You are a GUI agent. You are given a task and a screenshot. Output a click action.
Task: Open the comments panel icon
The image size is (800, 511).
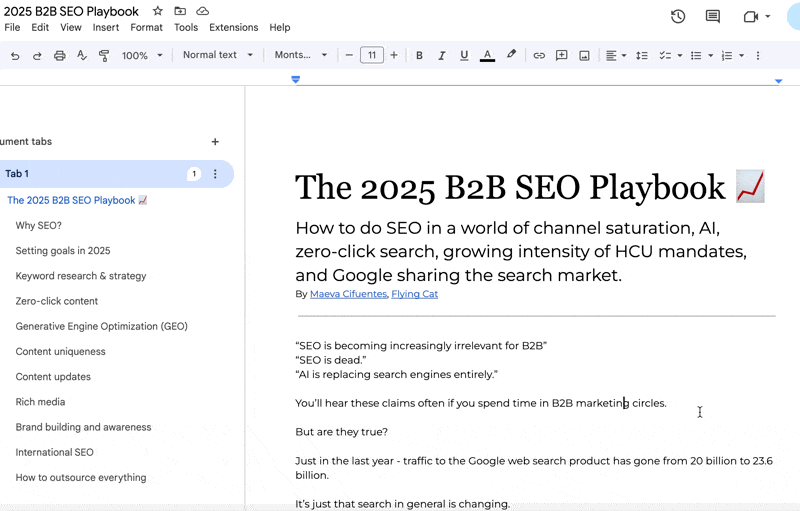(713, 16)
